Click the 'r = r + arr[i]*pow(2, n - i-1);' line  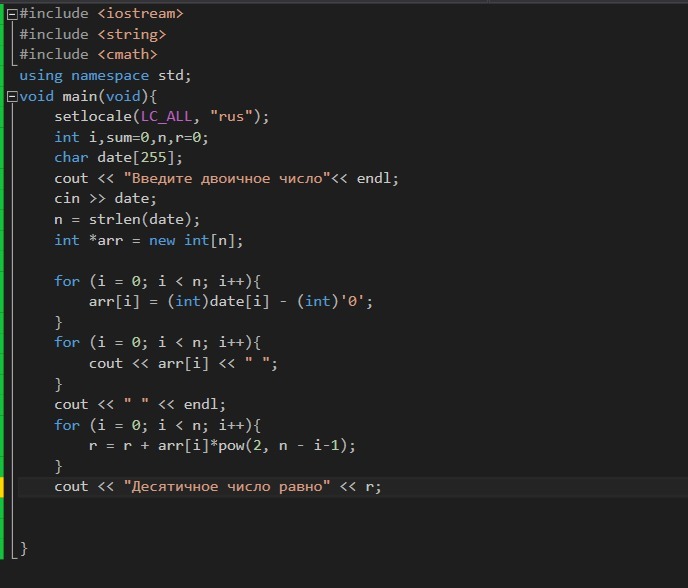point(222,445)
